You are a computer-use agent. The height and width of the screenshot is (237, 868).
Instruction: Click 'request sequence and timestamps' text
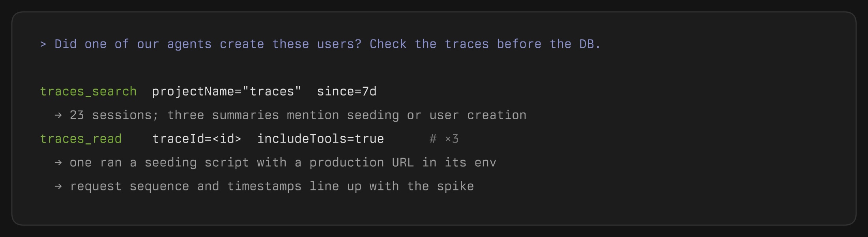pos(185,186)
